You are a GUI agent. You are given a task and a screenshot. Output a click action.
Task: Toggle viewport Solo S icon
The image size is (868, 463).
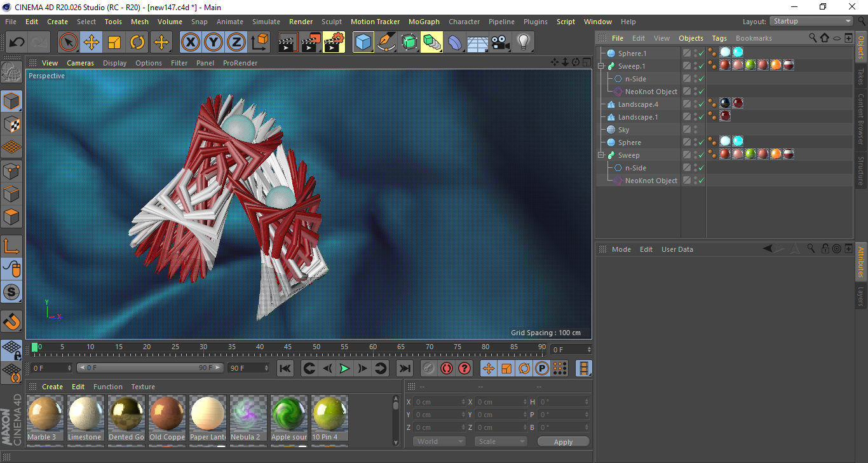11,292
